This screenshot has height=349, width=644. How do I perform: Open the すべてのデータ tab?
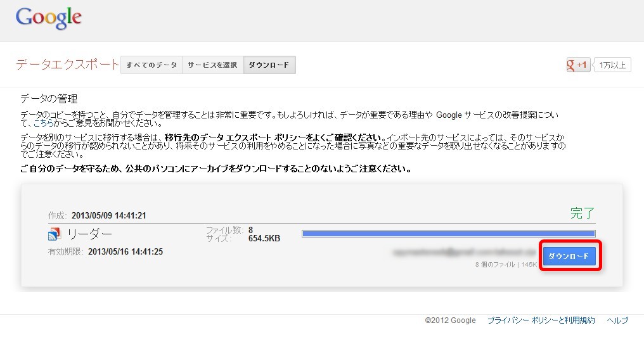point(151,65)
